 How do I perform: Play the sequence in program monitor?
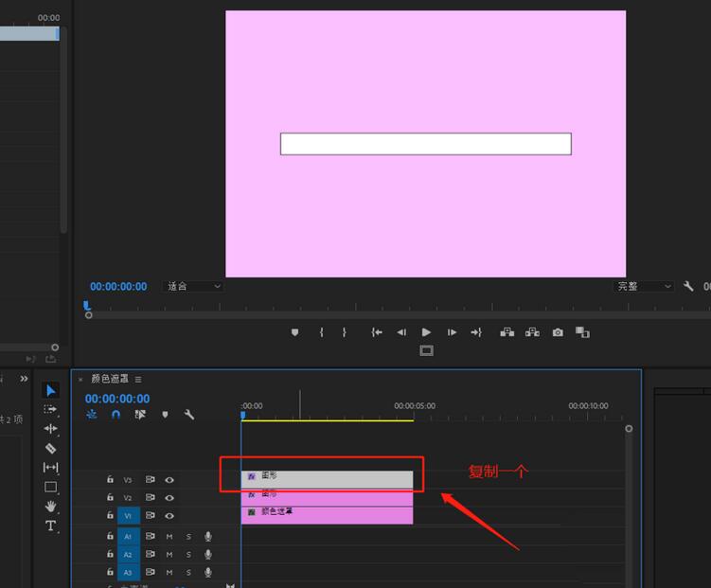point(426,332)
